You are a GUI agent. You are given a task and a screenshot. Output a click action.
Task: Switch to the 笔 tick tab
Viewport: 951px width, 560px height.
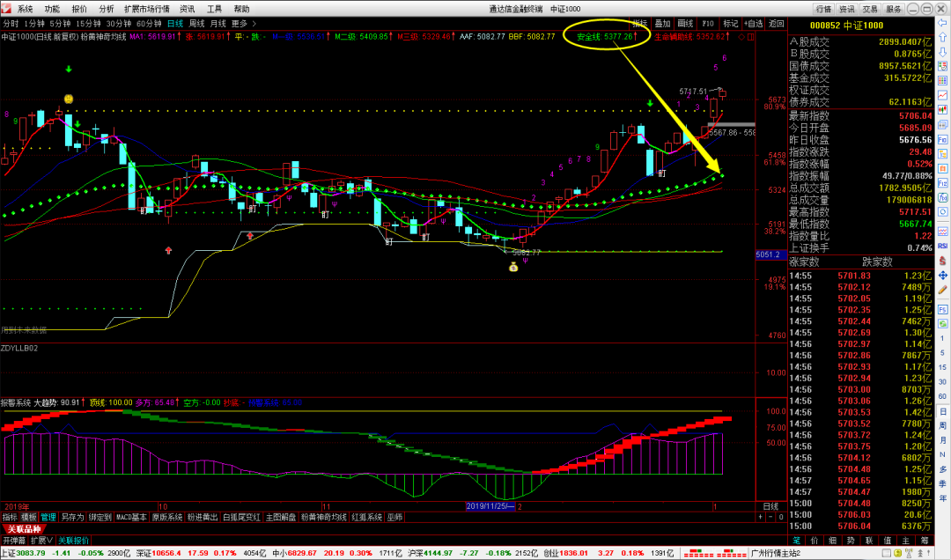[x=796, y=541]
